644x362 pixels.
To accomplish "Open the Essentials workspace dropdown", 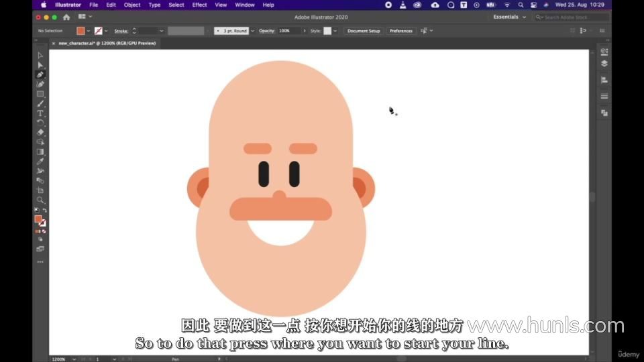I will [x=510, y=17].
